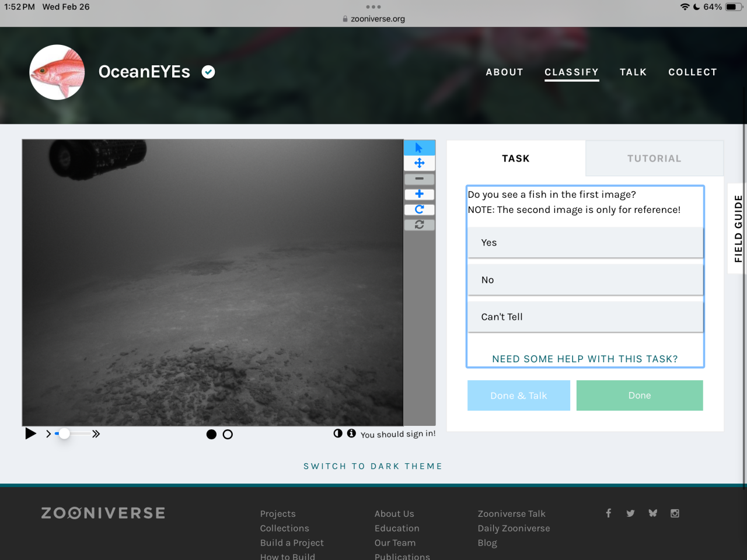Open the Collections footer link
Image resolution: width=747 pixels, height=560 pixels.
click(x=285, y=528)
